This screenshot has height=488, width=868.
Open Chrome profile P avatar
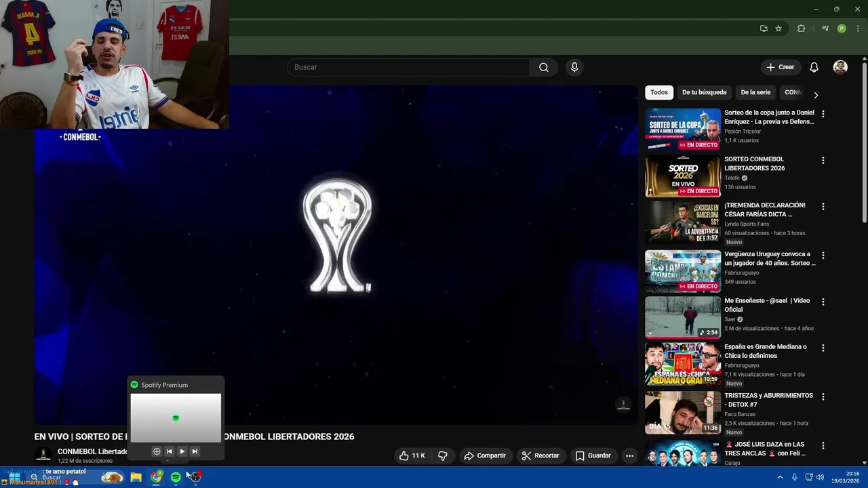[x=842, y=28]
